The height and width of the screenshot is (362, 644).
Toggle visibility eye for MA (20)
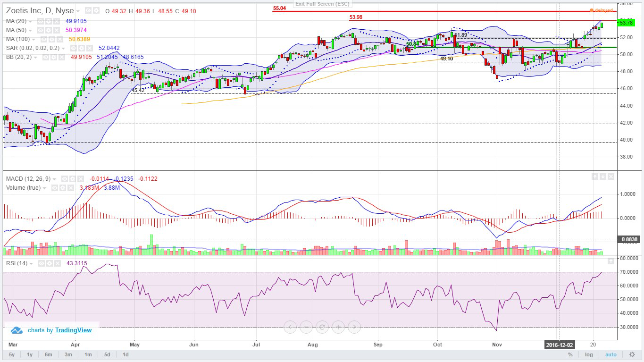coord(41,21)
